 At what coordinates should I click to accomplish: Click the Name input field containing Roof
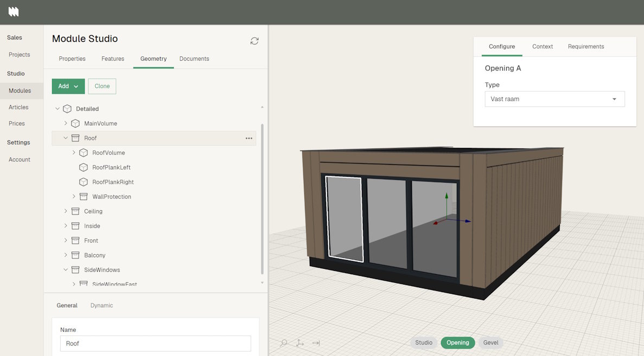[x=155, y=344]
